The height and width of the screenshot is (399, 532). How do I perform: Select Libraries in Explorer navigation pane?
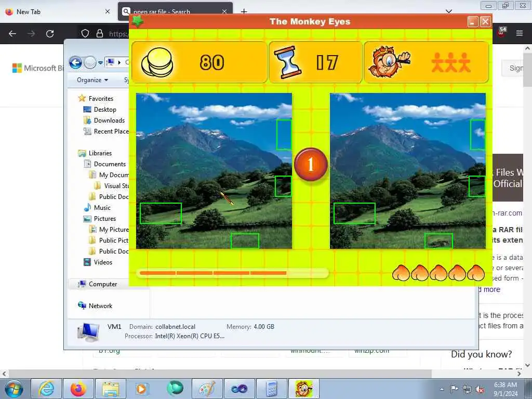(x=100, y=153)
